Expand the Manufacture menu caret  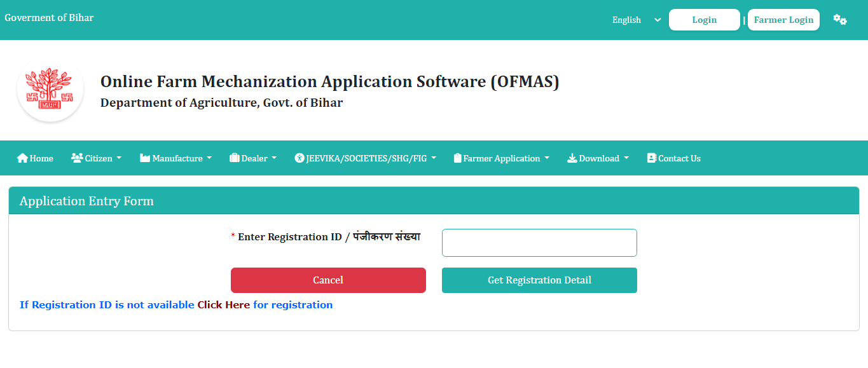(x=209, y=159)
